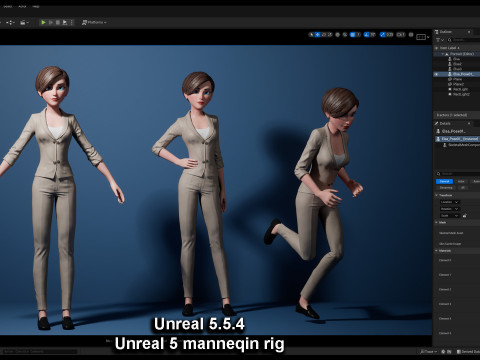
Task: Click the green Play in editor button
Action: click(43, 22)
